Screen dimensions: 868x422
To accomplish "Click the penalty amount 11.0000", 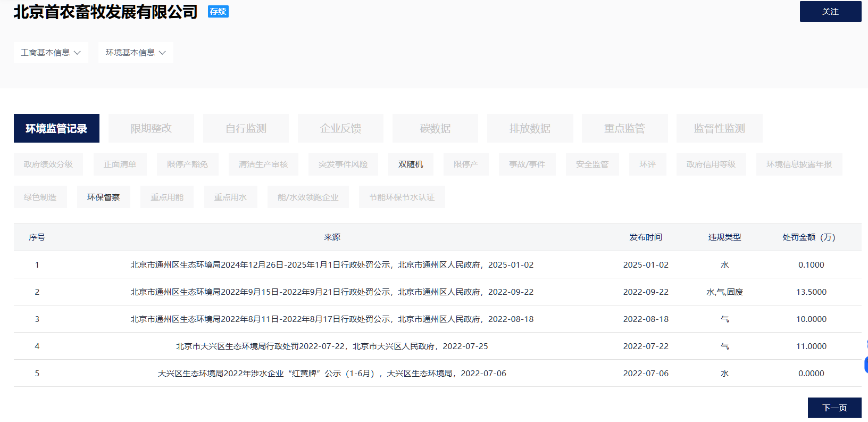I will (811, 346).
